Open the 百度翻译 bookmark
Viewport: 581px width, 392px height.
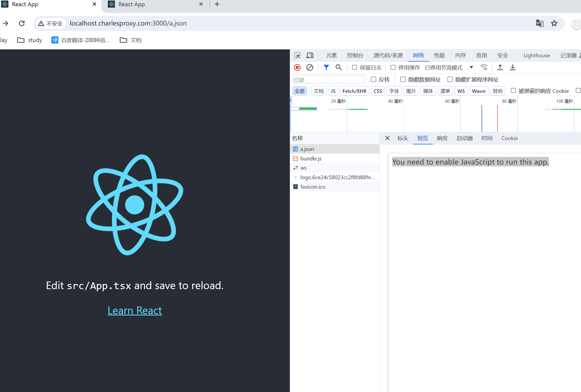point(81,40)
